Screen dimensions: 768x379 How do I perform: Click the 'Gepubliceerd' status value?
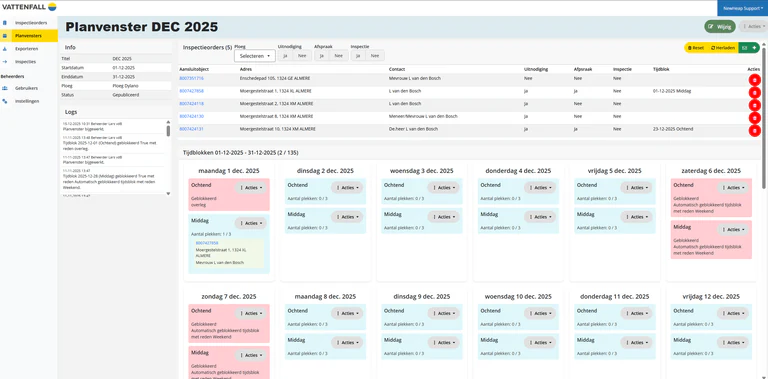click(126, 95)
